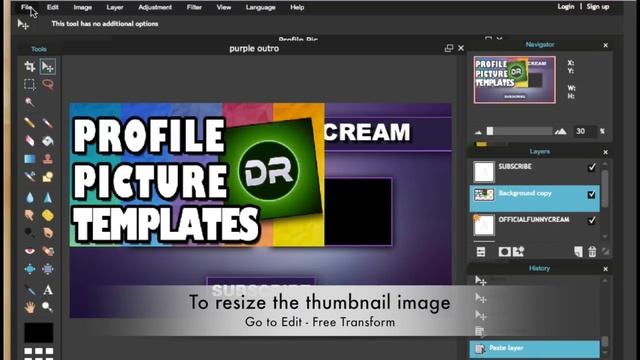640x360 pixels.
Task: Open the Image menu
Action: point(82,7)
